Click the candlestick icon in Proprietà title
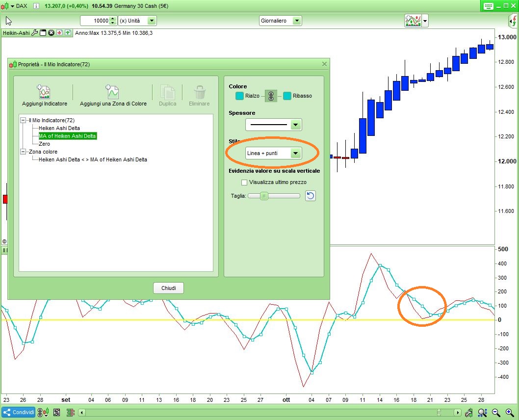The width and height of the screenshot is (519, 420). (x=13, y=65)
